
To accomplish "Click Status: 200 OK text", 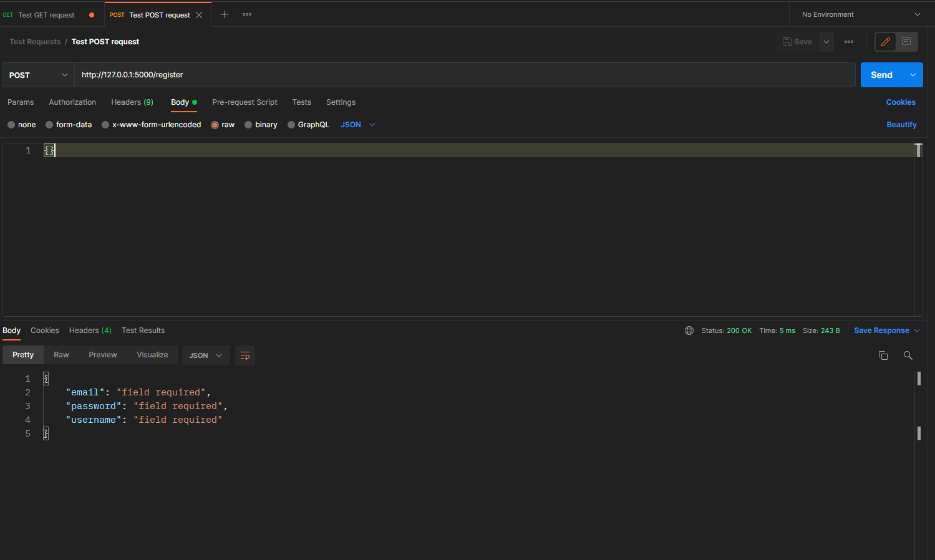I will (726, 331).
